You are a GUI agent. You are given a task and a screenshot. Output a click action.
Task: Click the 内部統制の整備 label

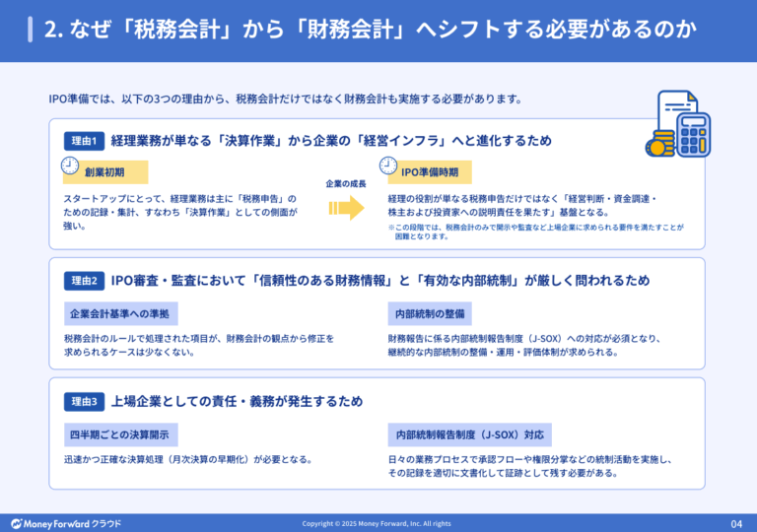(x=430, y=314)
